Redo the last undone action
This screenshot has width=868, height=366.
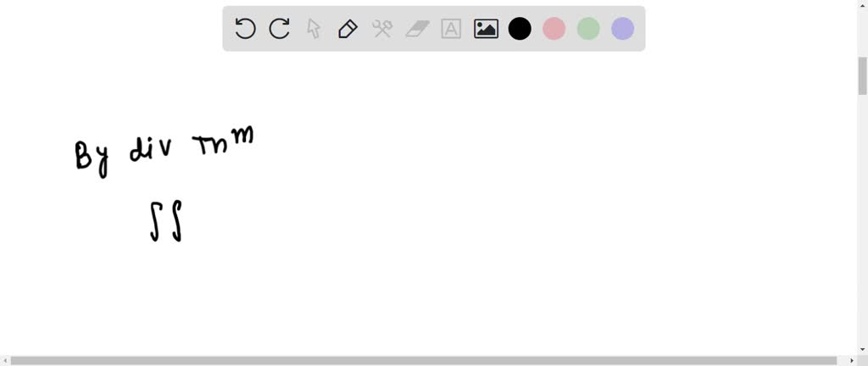tap(280, 29)
